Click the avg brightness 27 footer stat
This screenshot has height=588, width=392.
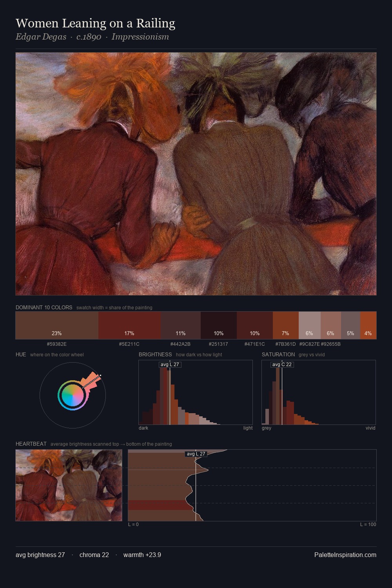(x=40, y=555)
